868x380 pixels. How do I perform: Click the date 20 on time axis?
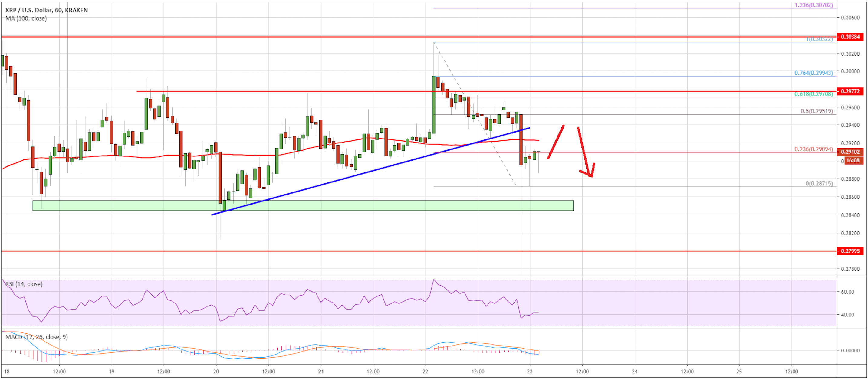216,372
